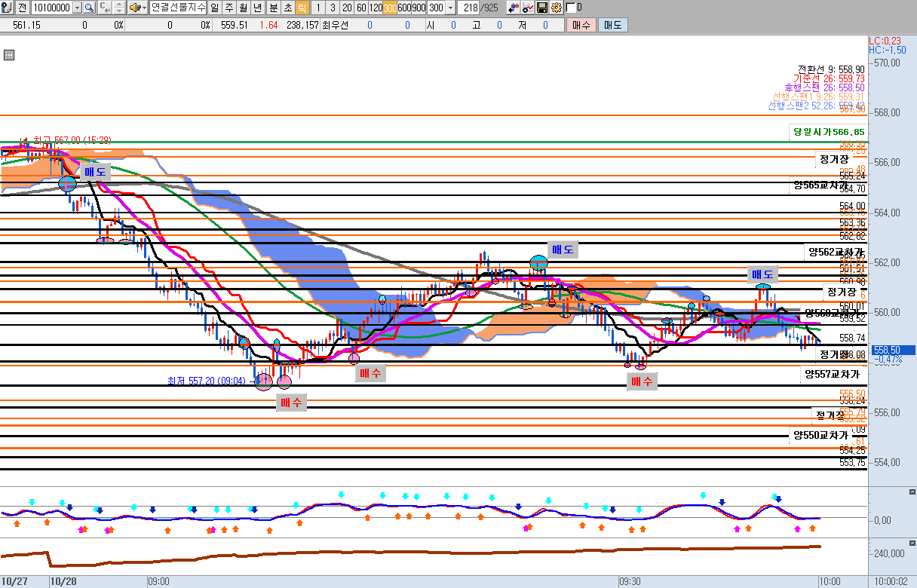
Task: Click the speaker sound alert icon
Action: 133,8
